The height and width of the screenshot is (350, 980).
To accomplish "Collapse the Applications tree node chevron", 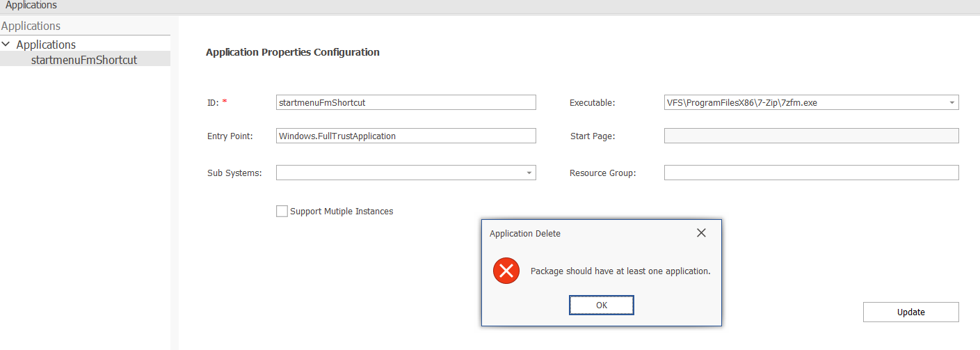I will click(6, 45).
